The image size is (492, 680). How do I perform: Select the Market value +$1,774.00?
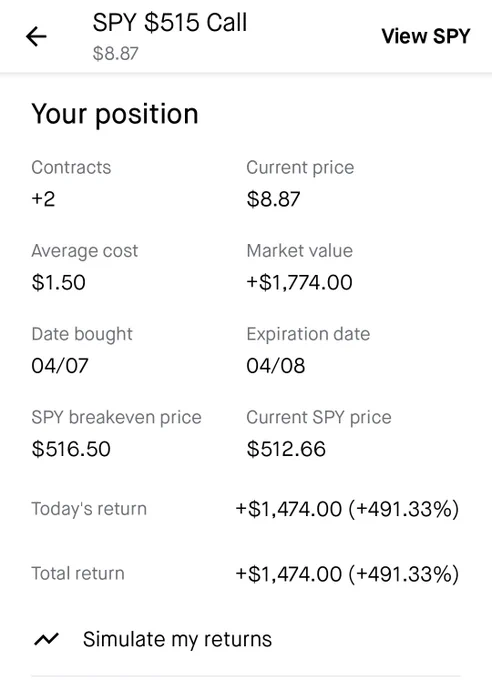[299, 282]
